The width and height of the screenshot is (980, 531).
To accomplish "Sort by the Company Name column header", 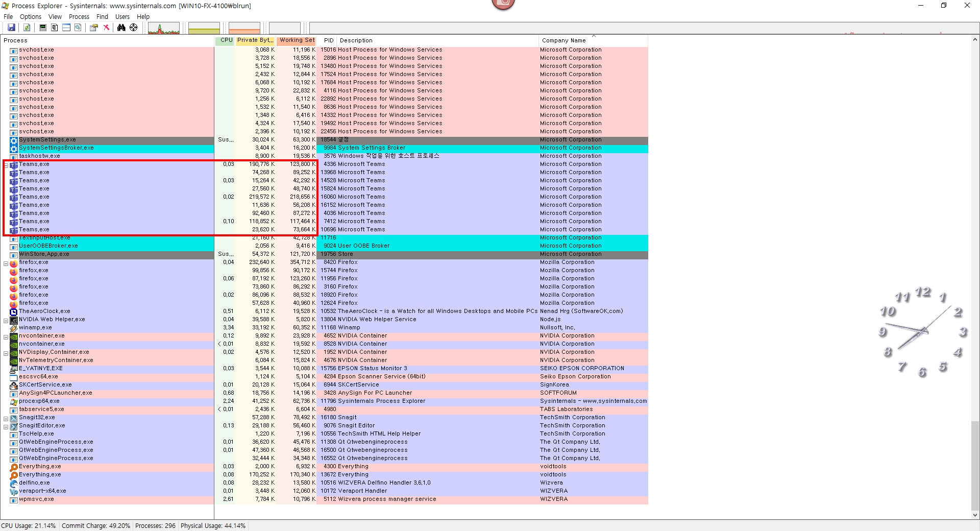I will [594, 40].
